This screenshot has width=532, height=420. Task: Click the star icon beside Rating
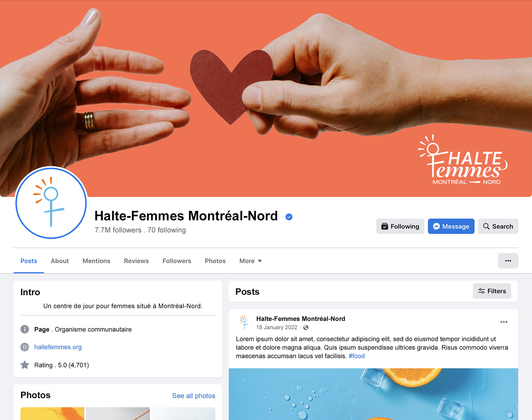pyautogui.click(x=25, y=365)
